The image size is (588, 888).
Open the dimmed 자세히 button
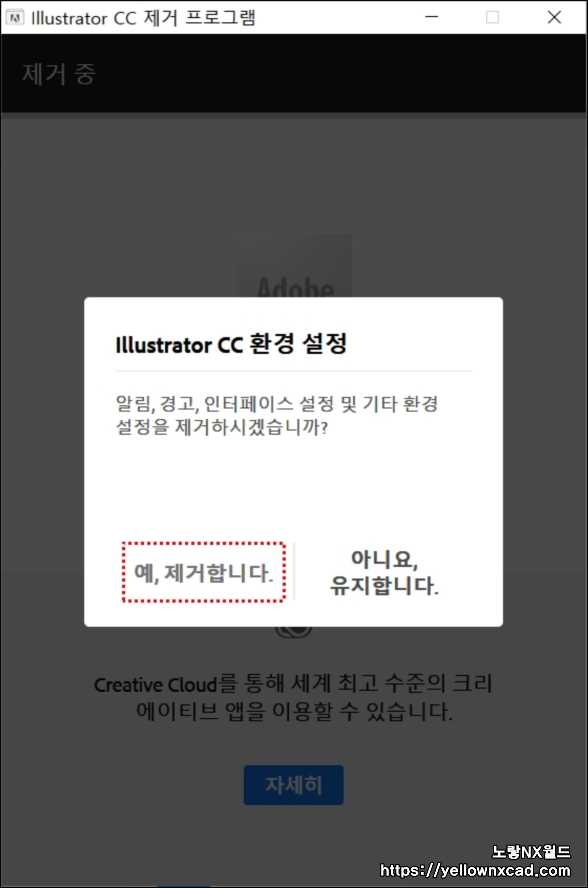click(x=293, y=785)
